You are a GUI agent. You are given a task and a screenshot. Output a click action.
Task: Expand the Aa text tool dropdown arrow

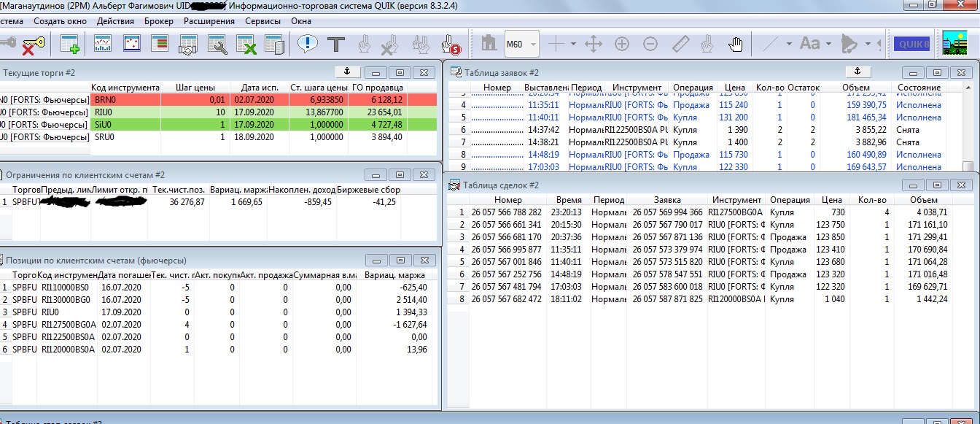[x=828, y=45]
